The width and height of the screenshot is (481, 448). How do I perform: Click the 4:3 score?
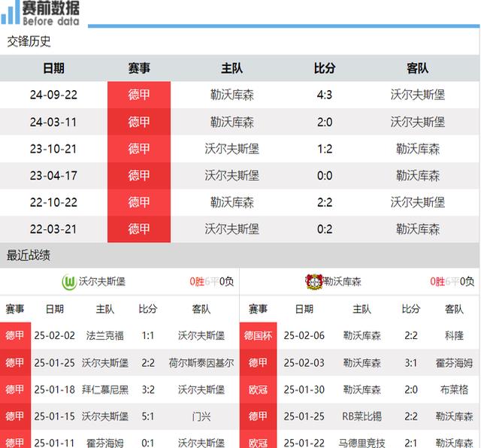[325, 95]
